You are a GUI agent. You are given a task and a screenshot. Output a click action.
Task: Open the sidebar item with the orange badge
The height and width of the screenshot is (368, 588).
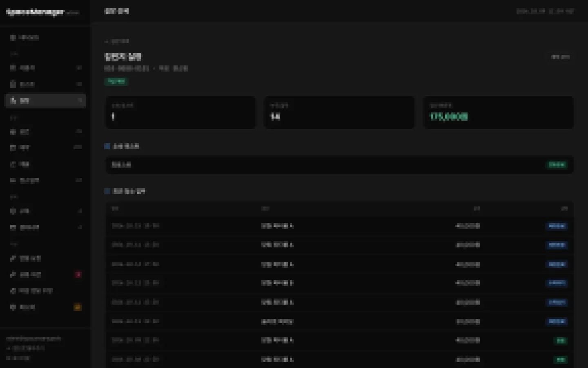point(45,307)
